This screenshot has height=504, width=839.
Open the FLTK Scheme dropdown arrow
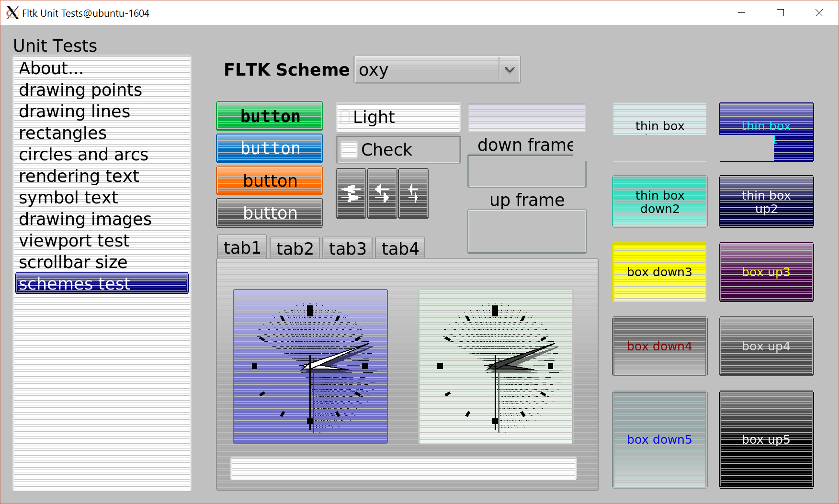pos(510,70)
